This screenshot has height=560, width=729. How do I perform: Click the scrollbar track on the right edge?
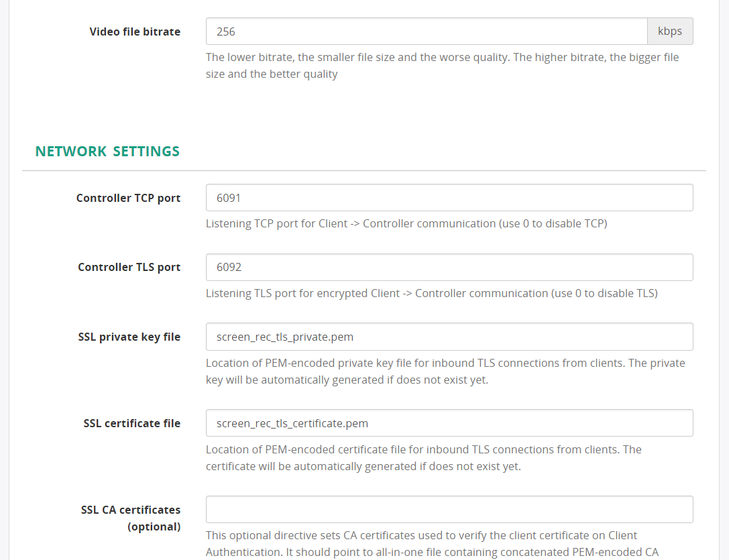[725, 280]
